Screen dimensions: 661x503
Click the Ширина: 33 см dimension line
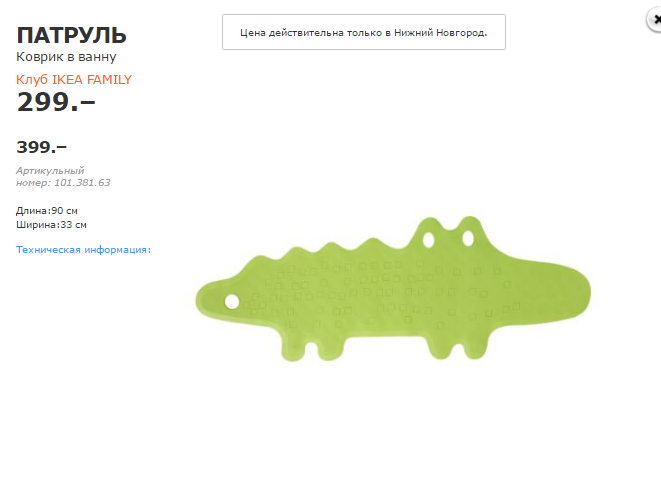(x=51, y=225)
